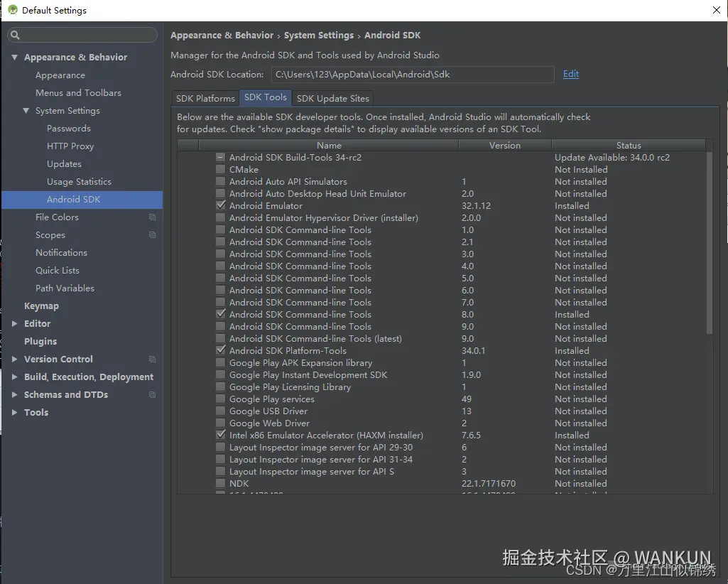Open the Plugins settings page

point(40,341)
